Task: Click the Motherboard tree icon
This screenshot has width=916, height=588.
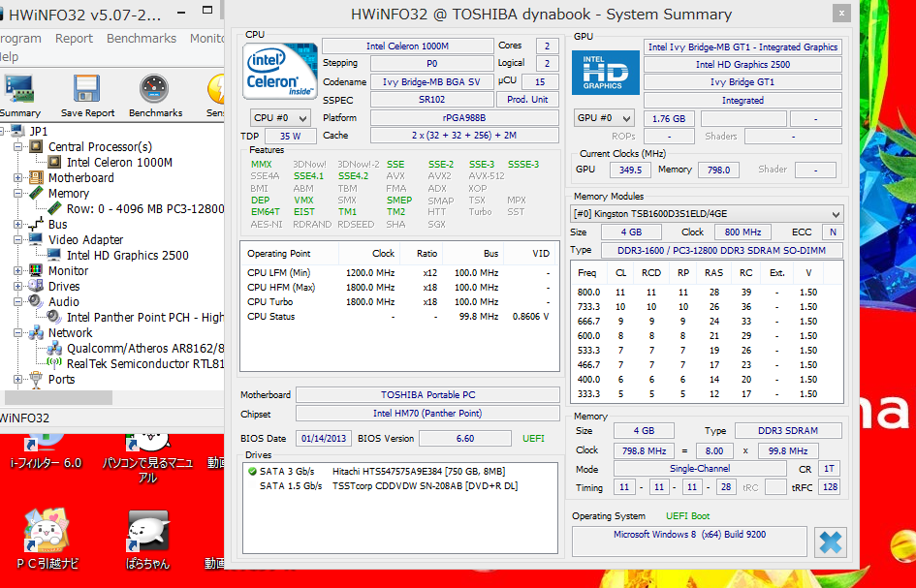Action: [36, 177]
